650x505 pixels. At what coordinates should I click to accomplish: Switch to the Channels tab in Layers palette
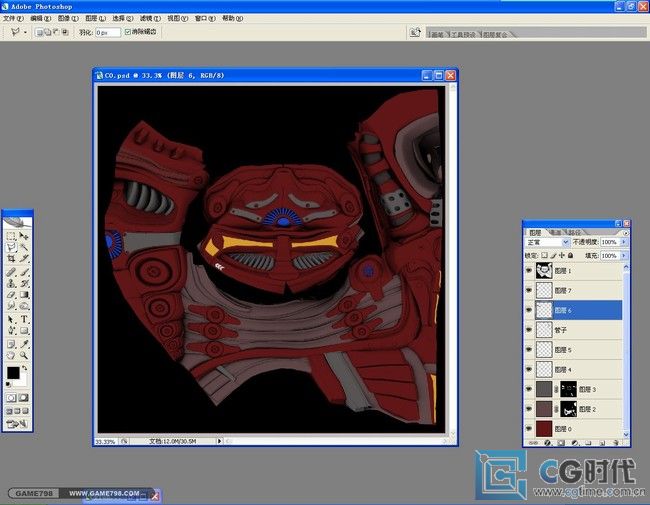555,233
